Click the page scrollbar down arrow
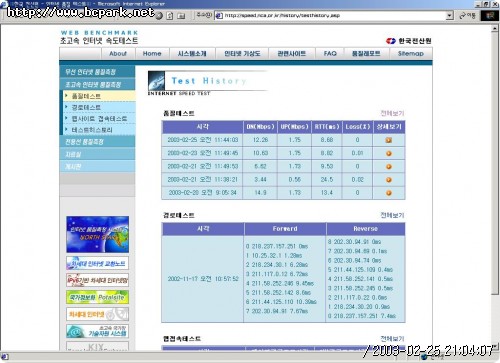Screen dimensions: 500x363 [x=495, y=347]
